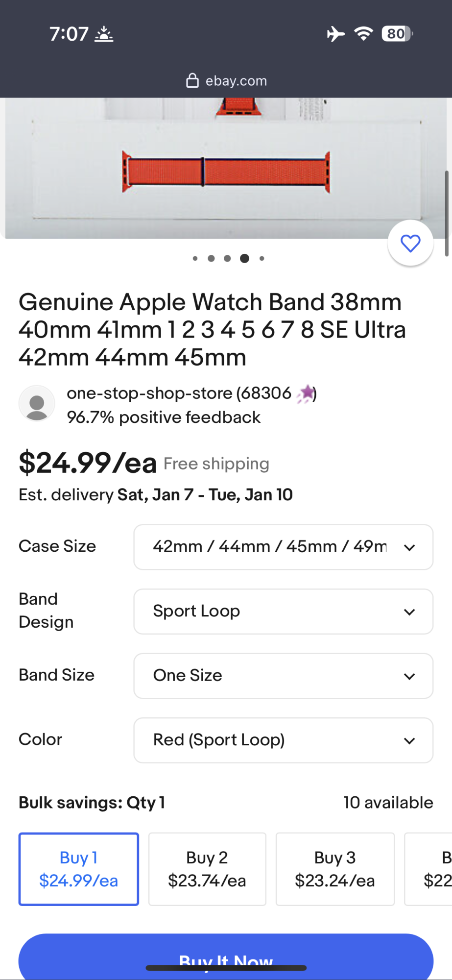The image size is (452, 980).
Task: Open the Band Size dropdown
Action: 284,676
